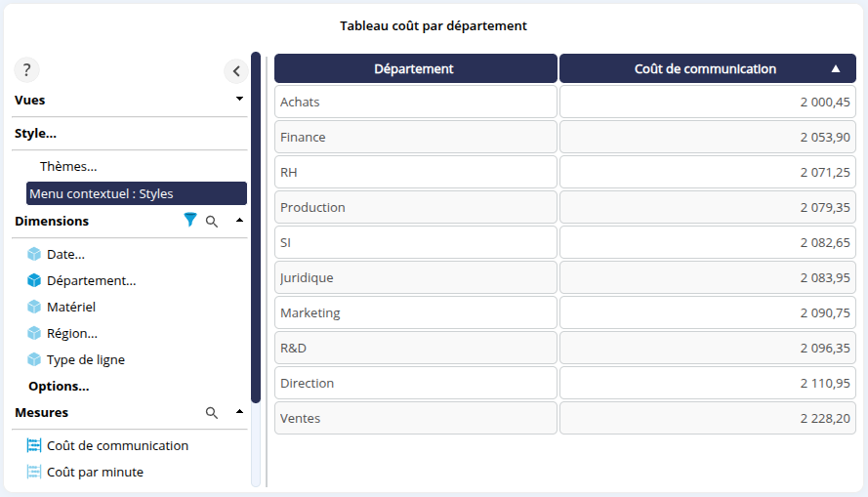Click the question mark help icon

point(26,70)
